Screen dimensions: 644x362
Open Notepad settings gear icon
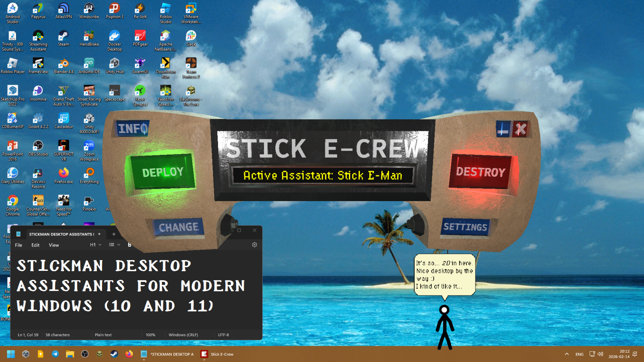(x=254, y=245)
